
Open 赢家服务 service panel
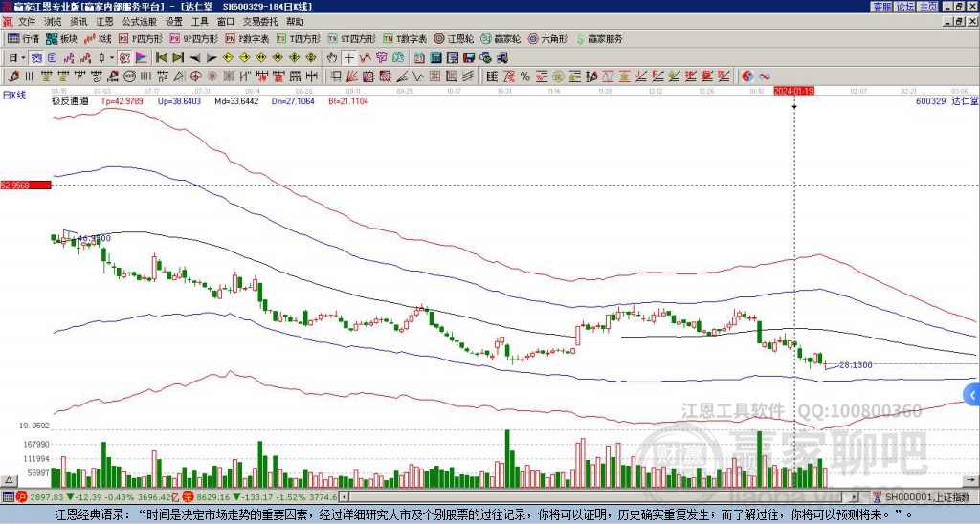coord(599,38)
